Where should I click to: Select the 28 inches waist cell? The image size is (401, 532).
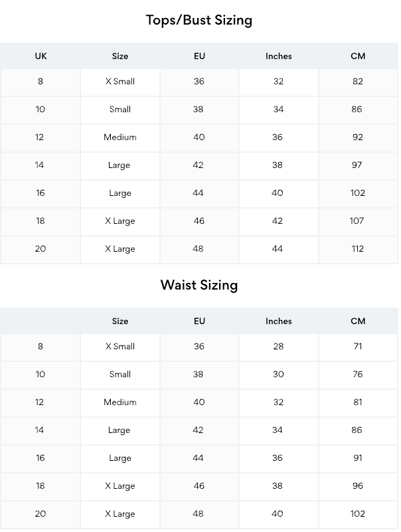tap(278, 347)
